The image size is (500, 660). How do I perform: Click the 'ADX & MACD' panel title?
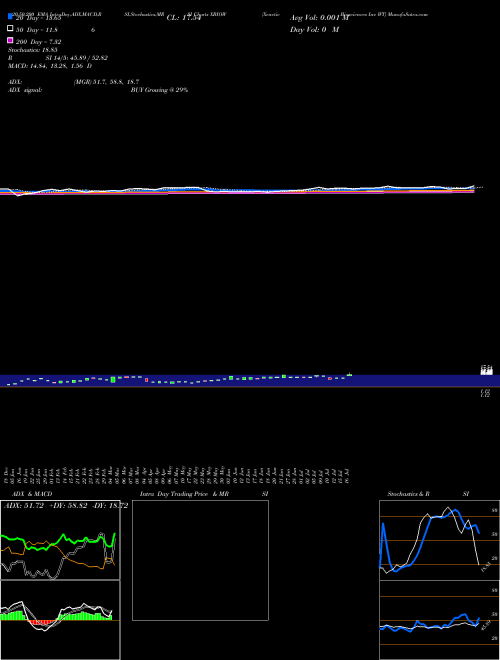click(32, 494)
